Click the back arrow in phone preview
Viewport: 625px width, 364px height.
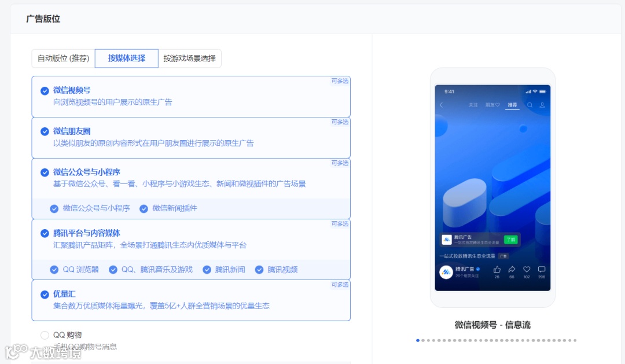point(441,105)
